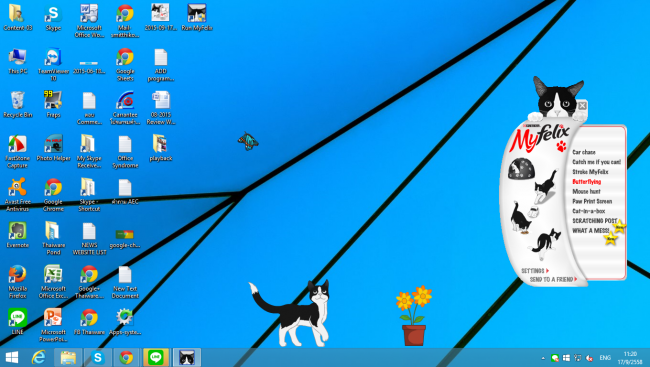This screenshot has height=367, width=650.
Task: Choose Catch me if you can! activity
Action: point(597,162)
